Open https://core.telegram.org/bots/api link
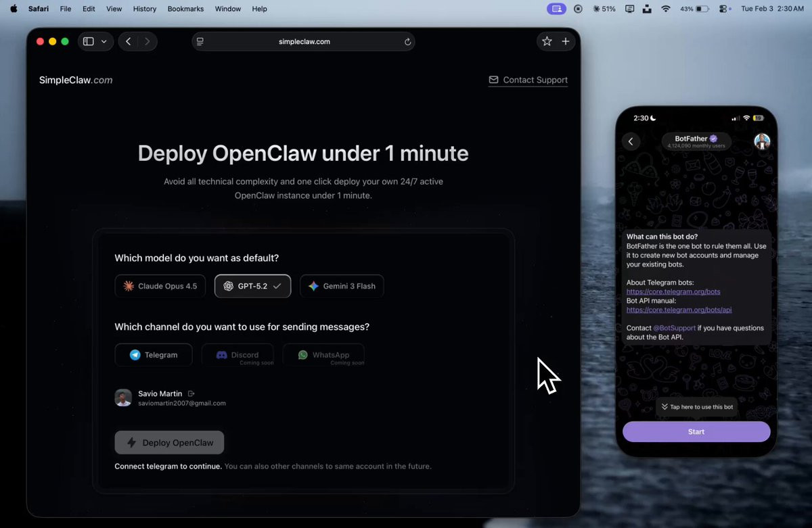The image size is (812, 528). tap(679, 310)
